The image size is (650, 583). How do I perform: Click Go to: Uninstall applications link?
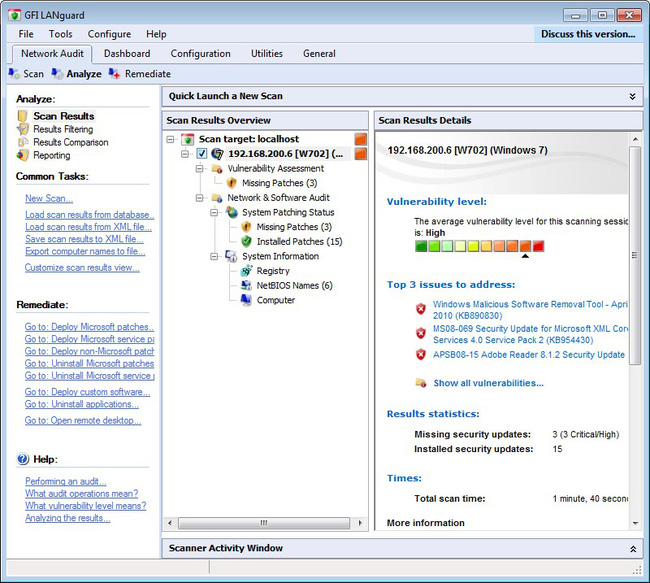[82, 404]
